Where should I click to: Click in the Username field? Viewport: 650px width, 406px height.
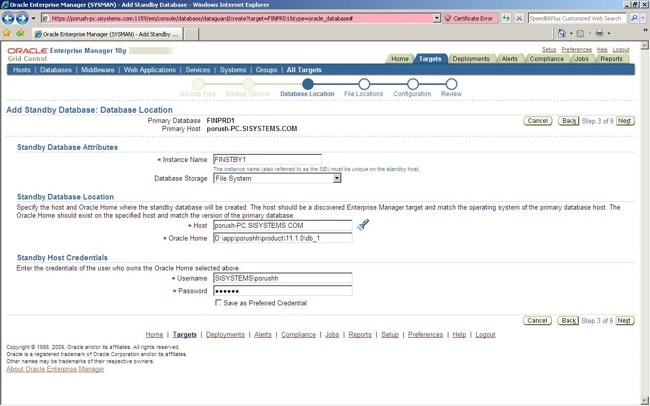pyautogui.click(x=283, y=278)
